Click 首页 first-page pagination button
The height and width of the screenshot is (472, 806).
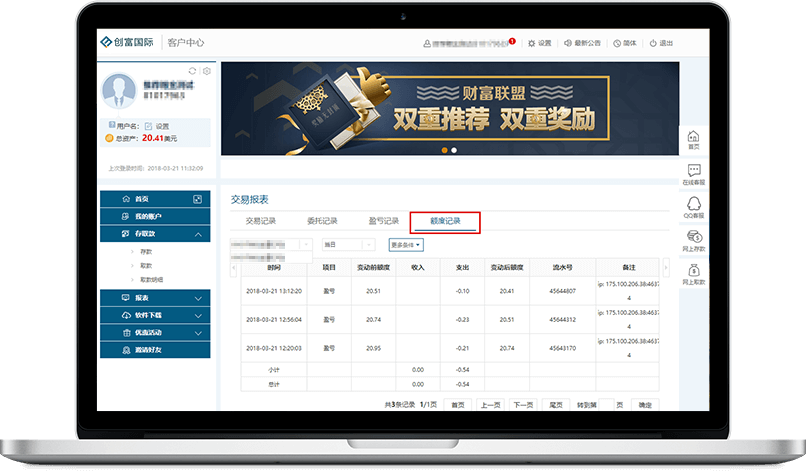tap(457, 405)
